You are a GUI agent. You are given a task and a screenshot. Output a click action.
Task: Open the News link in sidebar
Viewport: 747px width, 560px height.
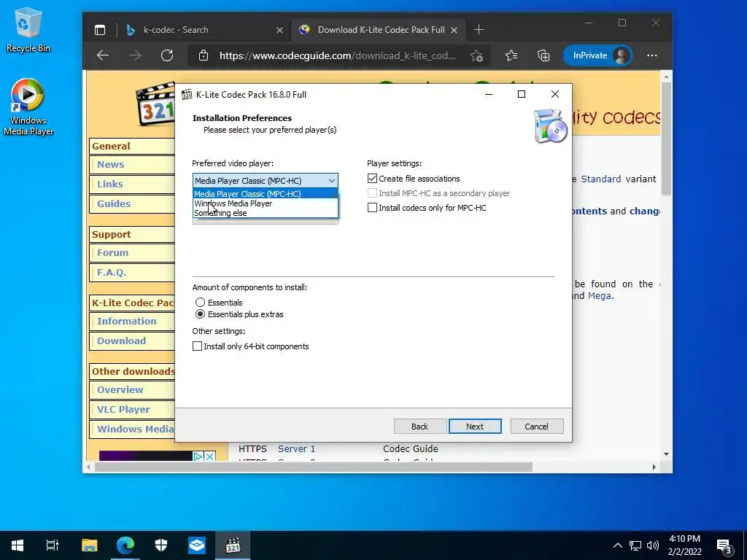pos(111,164)
